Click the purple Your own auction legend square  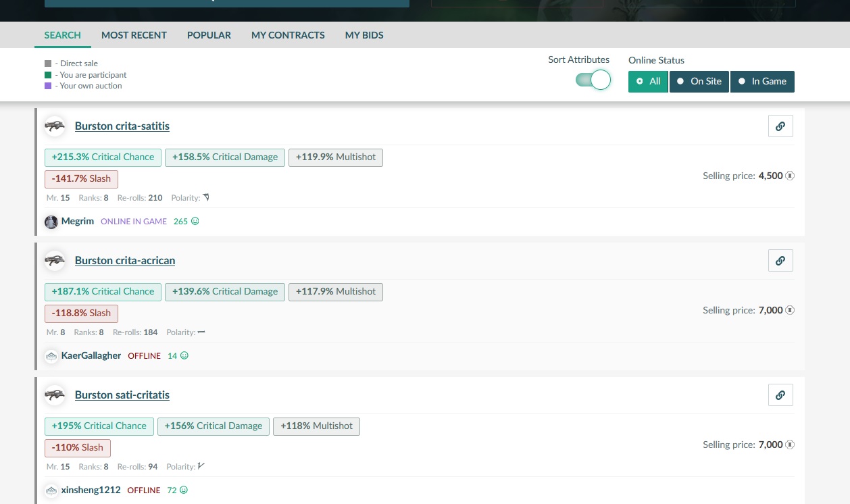tap(48, 86)
